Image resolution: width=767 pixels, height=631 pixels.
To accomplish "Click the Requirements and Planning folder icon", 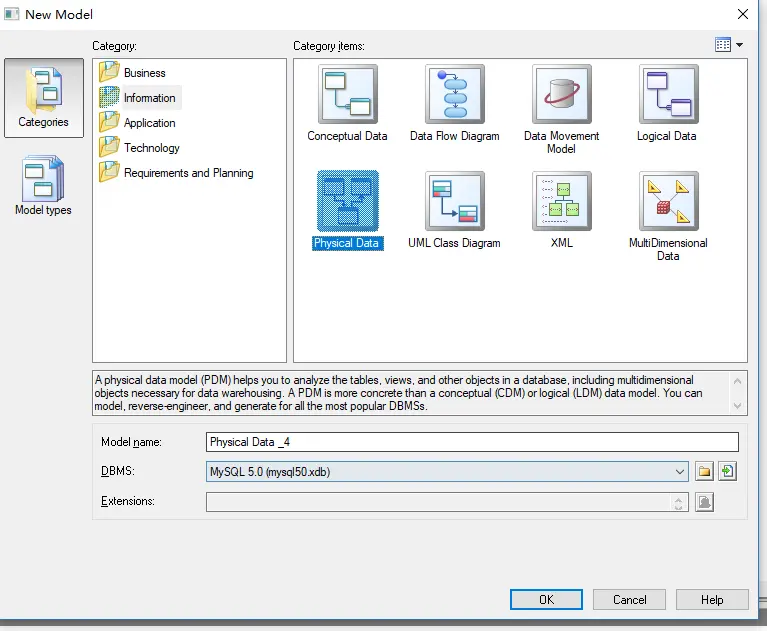I will click(x=109, y=172).
